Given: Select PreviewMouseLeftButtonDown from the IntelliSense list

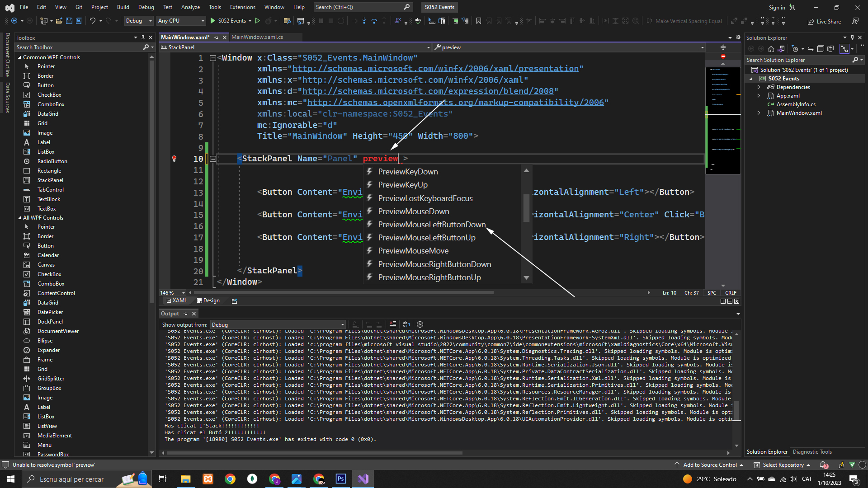Looking at the screenshot, I should point(432,225).
